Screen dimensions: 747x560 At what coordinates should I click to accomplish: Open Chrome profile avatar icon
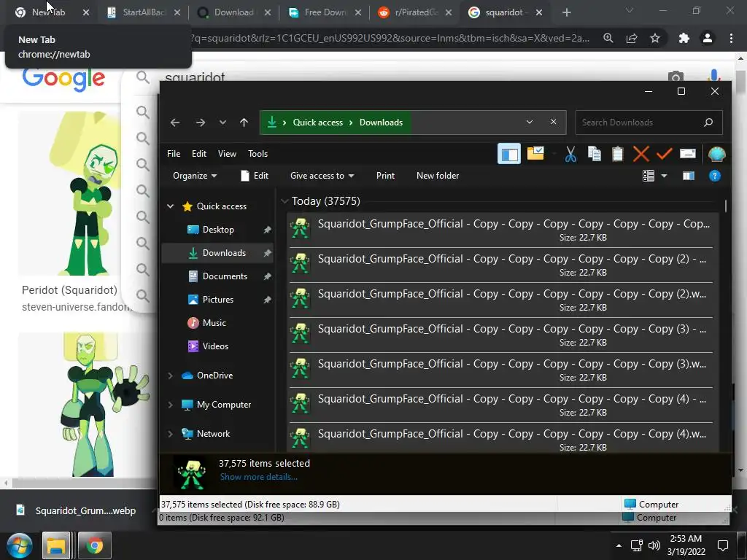click(x=708, y=38)
